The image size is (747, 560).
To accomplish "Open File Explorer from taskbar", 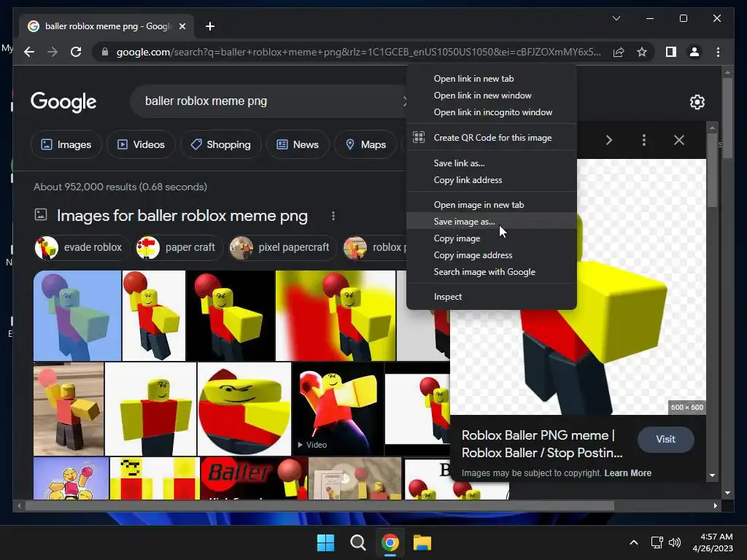I will click(422, 542).
